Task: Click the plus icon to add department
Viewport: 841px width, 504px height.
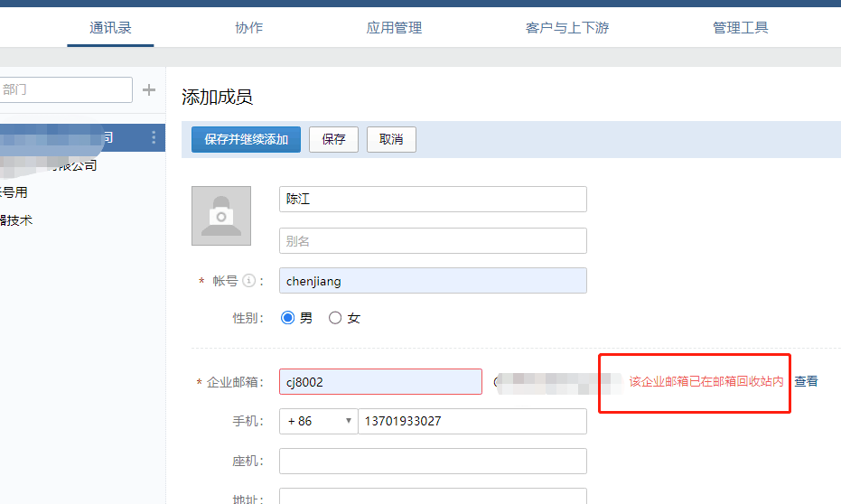Action: [149, 90]
